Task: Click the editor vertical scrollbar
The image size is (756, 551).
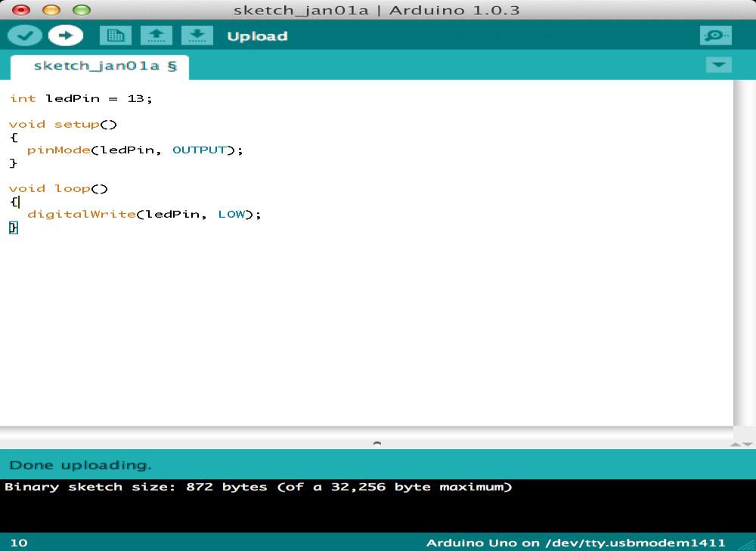Action: pos(745,252)
